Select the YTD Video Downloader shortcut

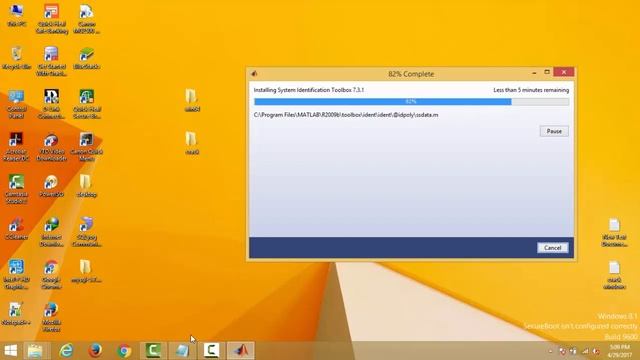(x=51, y=147)
